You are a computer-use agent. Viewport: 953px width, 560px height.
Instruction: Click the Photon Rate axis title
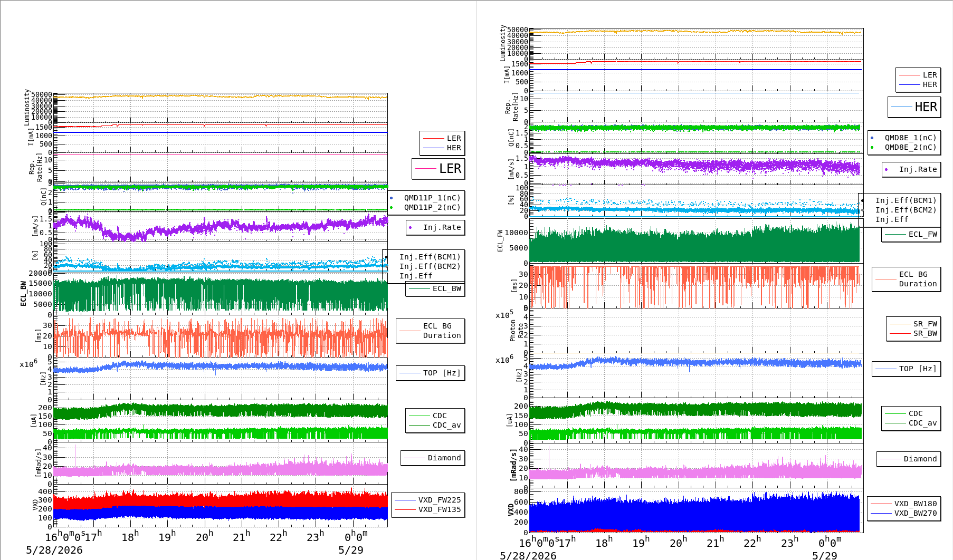tap(517, 331)
